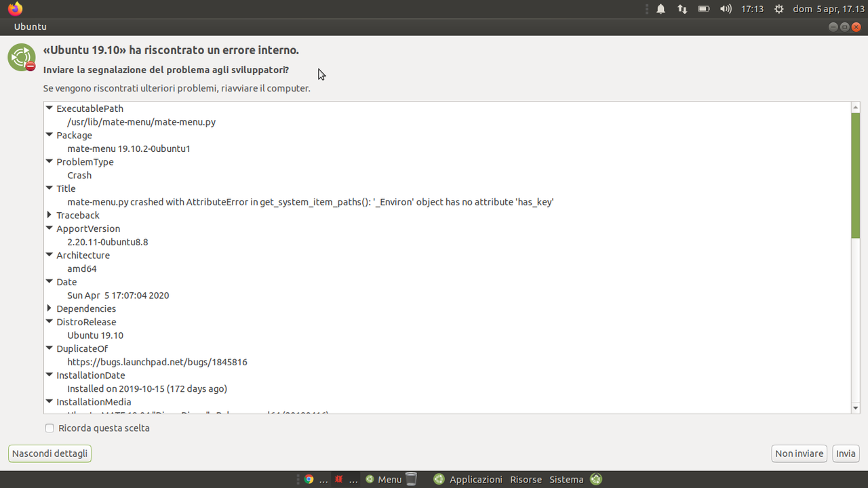Select the 'Installed on 2019-10-15' row
Image resolution: width=868 pixels, height=488 pixels.
(447, 389)
